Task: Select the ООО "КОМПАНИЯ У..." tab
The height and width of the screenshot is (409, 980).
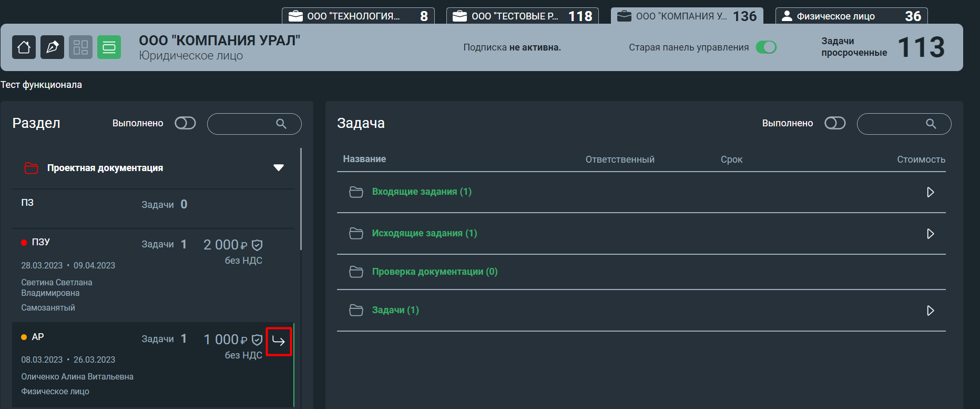Action: [x=687, y=16]
